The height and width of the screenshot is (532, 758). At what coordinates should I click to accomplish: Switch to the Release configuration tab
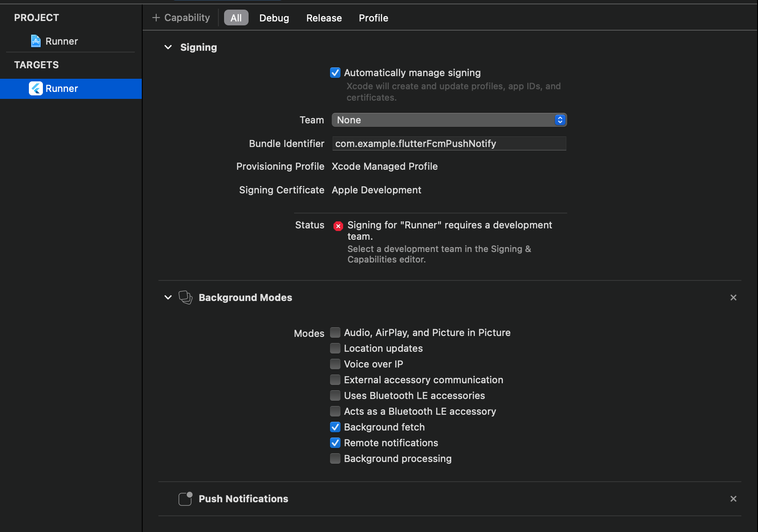point(324,18)
